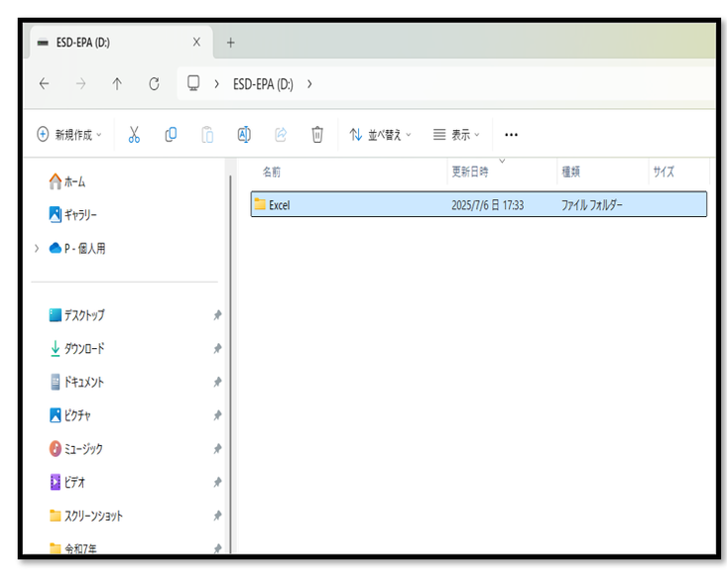Click the Cut scissors icon
728x581 pixels.
(134, 135)
